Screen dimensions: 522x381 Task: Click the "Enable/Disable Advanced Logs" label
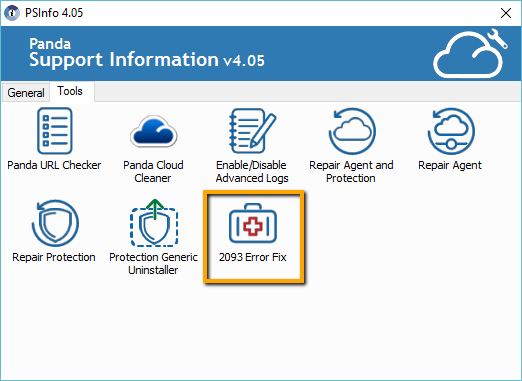tap(252, 171)
